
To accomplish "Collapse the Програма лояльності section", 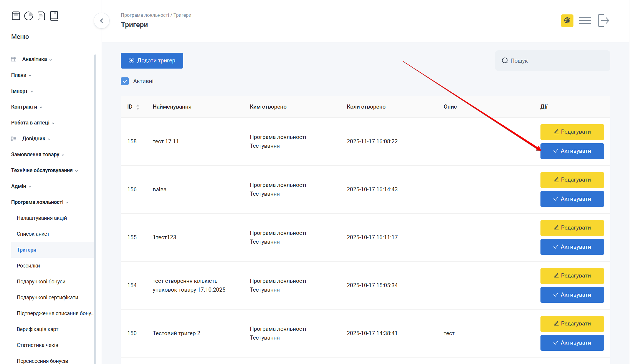I will [x=37, y=202].
